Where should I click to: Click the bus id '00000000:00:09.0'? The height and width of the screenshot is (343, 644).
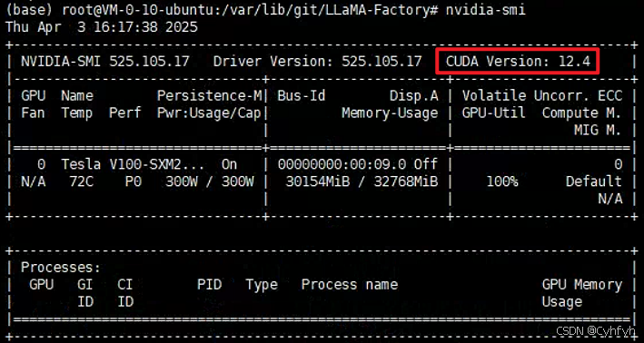point(342,164)
